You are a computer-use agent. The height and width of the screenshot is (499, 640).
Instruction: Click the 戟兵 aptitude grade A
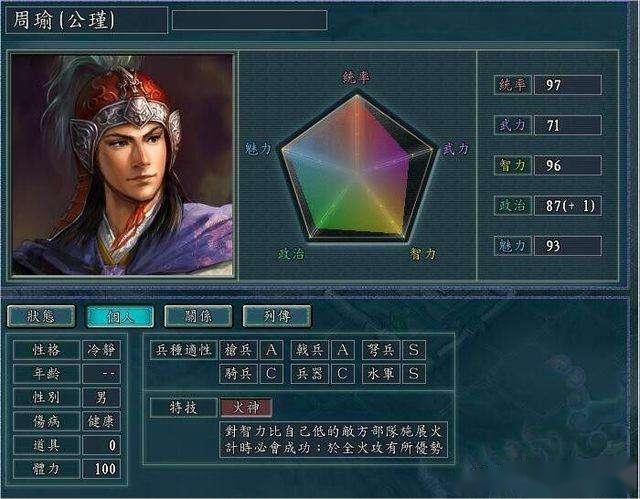(342, 350)
